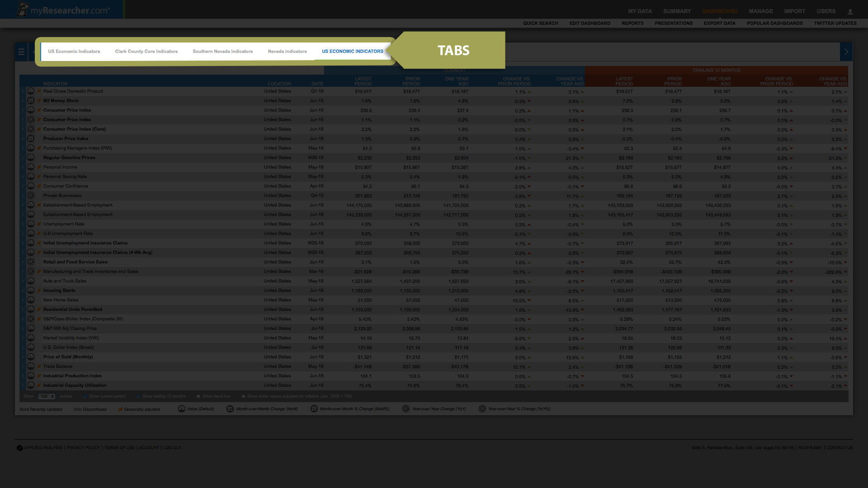Toggle the Show trailing 12 months checkbox

(x=138, y=397)
